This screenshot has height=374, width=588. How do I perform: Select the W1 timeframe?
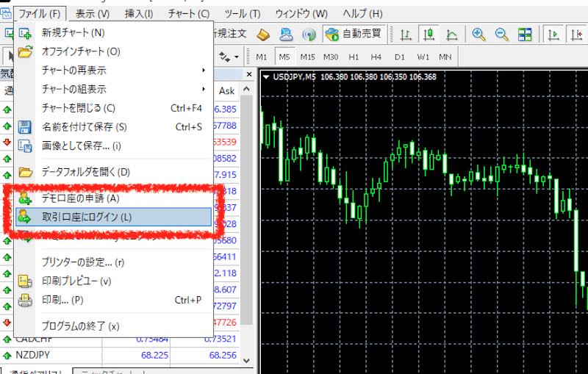423,57
